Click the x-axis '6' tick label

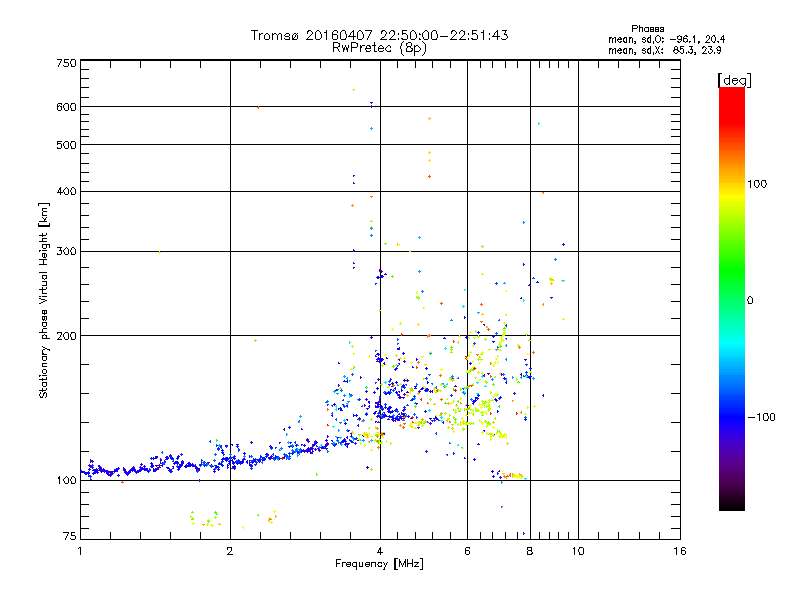(x=467, y=551)
